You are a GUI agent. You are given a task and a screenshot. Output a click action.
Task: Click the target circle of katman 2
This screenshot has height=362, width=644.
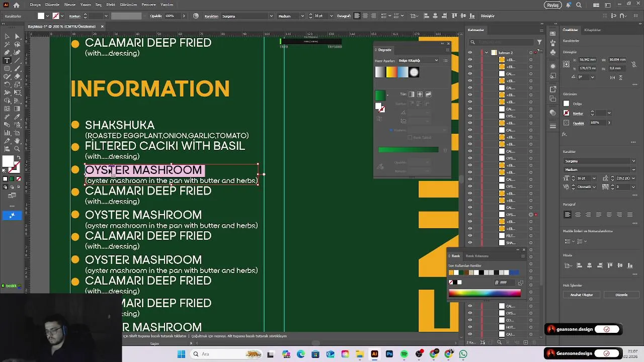[531, 53]
